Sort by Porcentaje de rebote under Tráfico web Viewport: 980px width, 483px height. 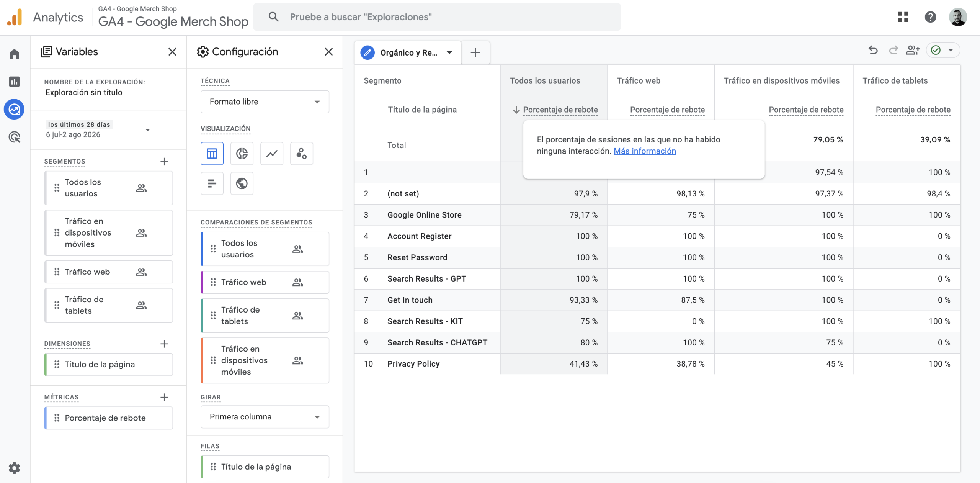point(667,110)
